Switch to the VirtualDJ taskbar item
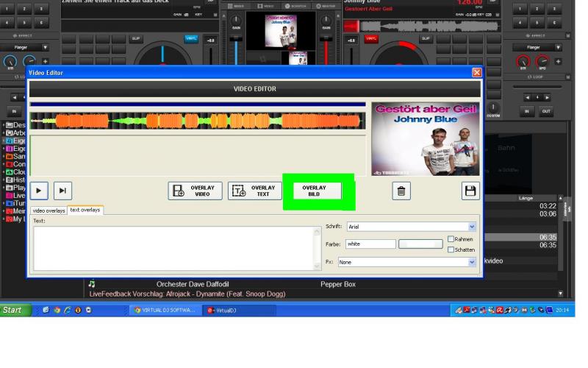 tap(239, 310)
